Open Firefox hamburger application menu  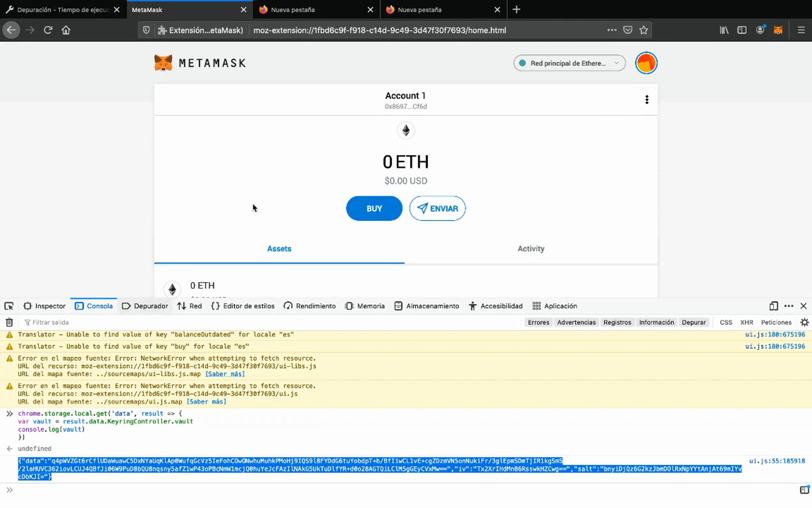801,30
